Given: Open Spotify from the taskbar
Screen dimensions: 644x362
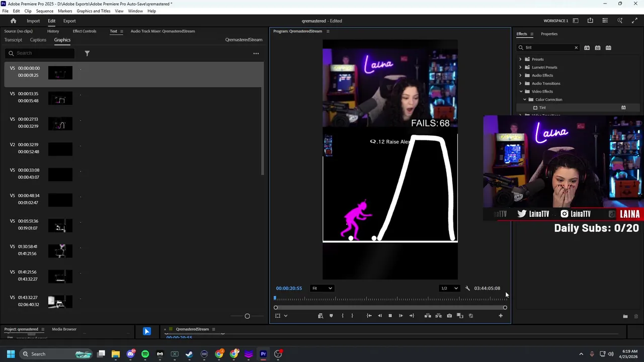Looking at the screenshot, I should pos(145,354).
